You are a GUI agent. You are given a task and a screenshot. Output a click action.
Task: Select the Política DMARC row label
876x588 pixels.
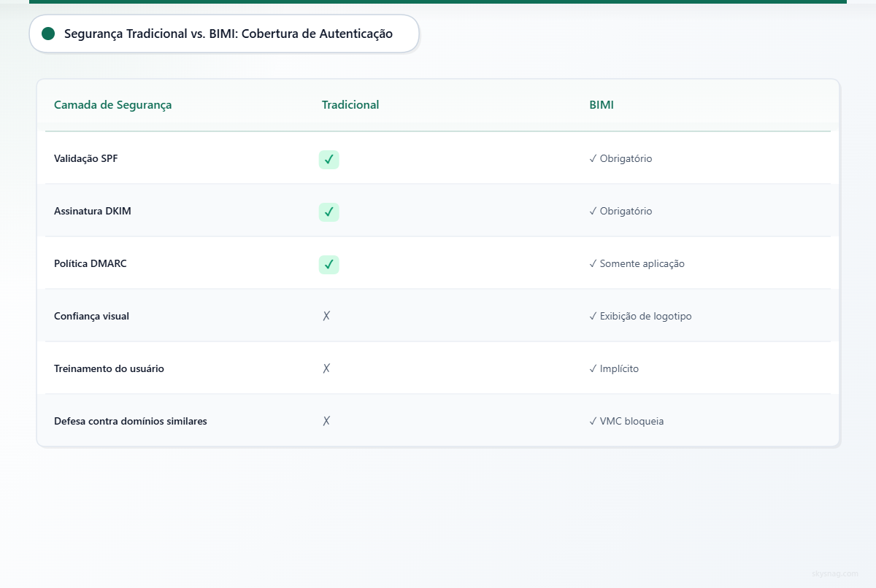[91, 263]
